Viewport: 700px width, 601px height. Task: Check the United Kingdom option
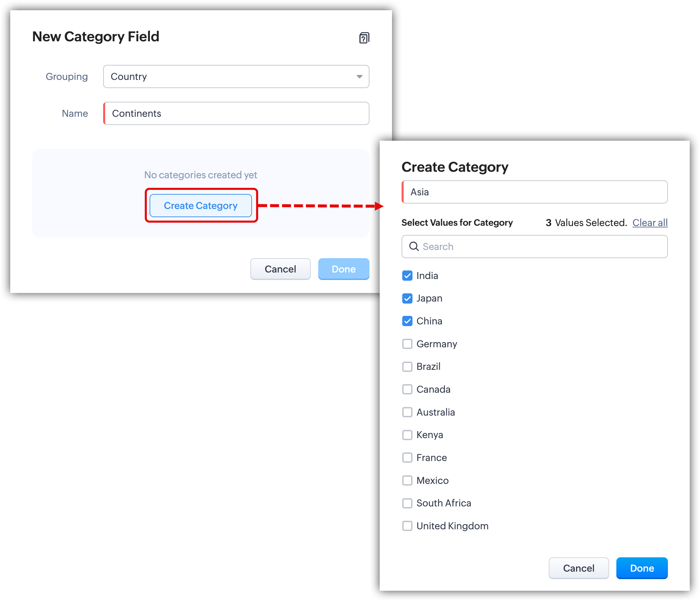407,526
